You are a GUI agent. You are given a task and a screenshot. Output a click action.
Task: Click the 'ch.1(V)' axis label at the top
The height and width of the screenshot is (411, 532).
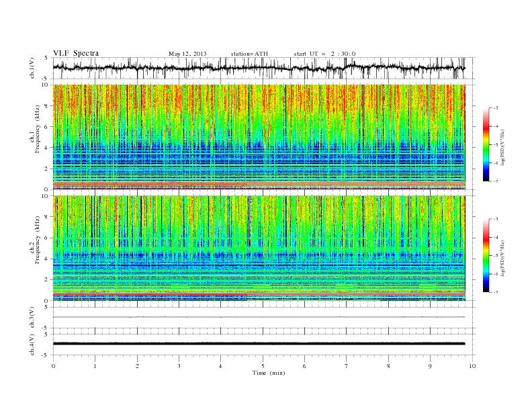point(32,68)
